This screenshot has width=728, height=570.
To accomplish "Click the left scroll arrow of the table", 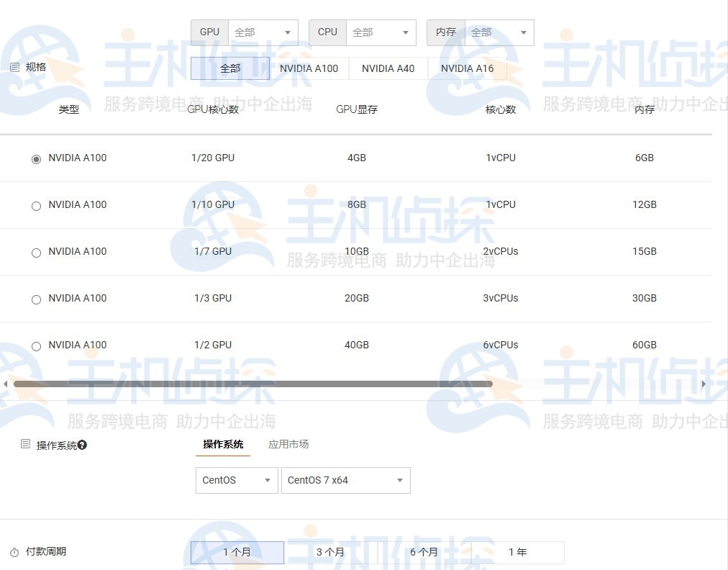I will tap(6, 384).
